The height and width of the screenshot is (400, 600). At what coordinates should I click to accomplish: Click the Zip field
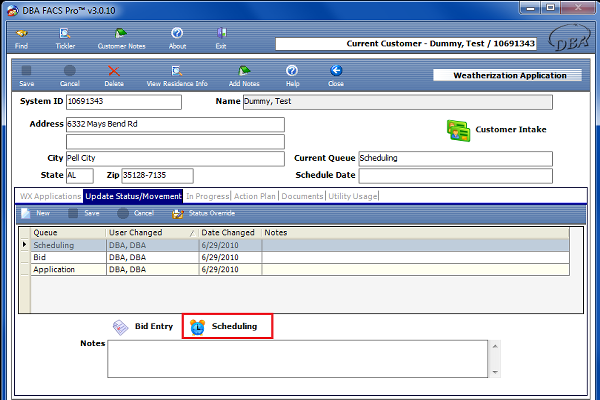pyautogui.click(x=157, y=176)
